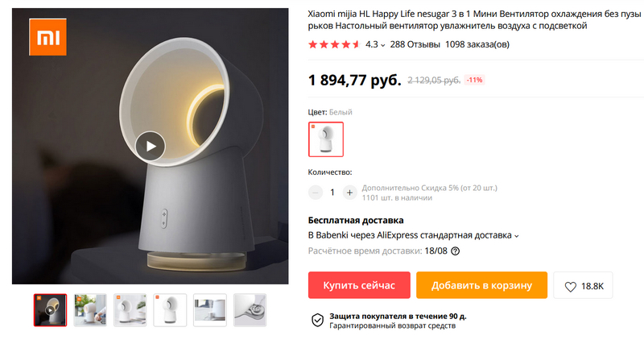
Task: Click the star rating icons
Action: [x=334, y=44]
